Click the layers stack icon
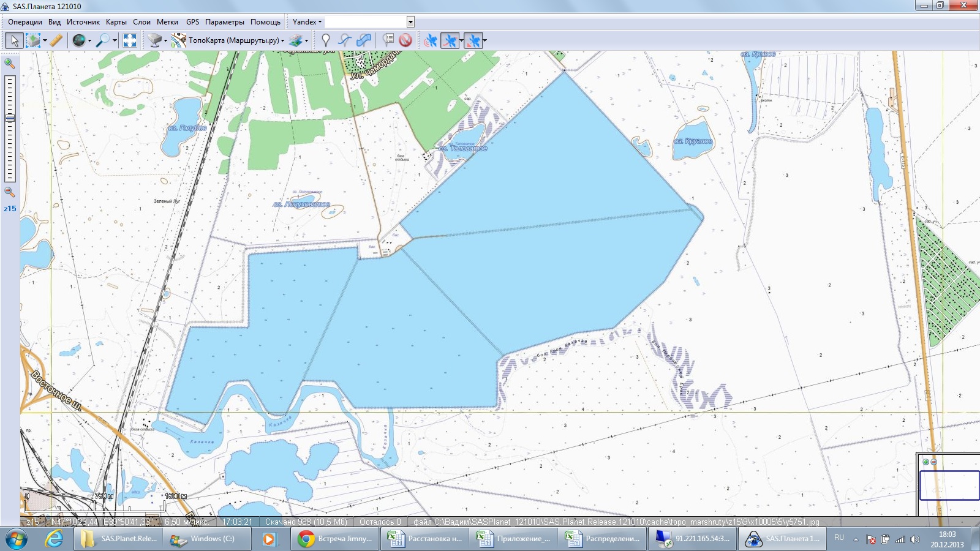The image size is (980, 551). tap(296, 40)
